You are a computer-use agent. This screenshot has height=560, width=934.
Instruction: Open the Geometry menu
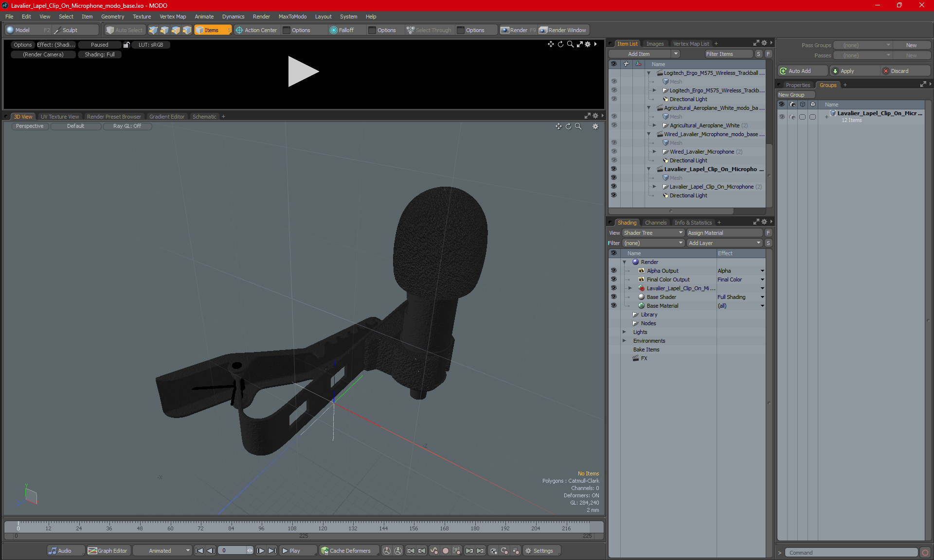pyautogui.click(x=112, y=17)
